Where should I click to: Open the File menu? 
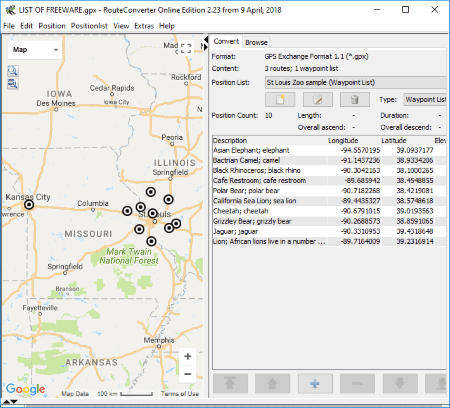tap(9, 26)
